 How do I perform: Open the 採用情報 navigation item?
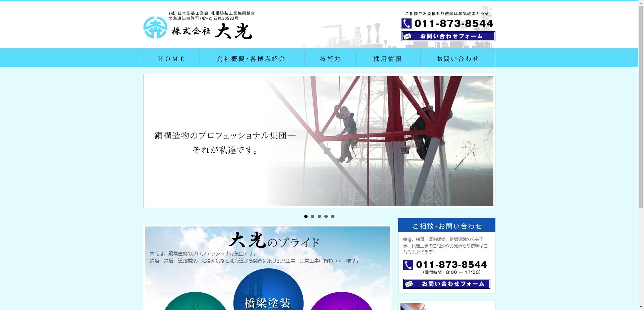tap(388, 59)
